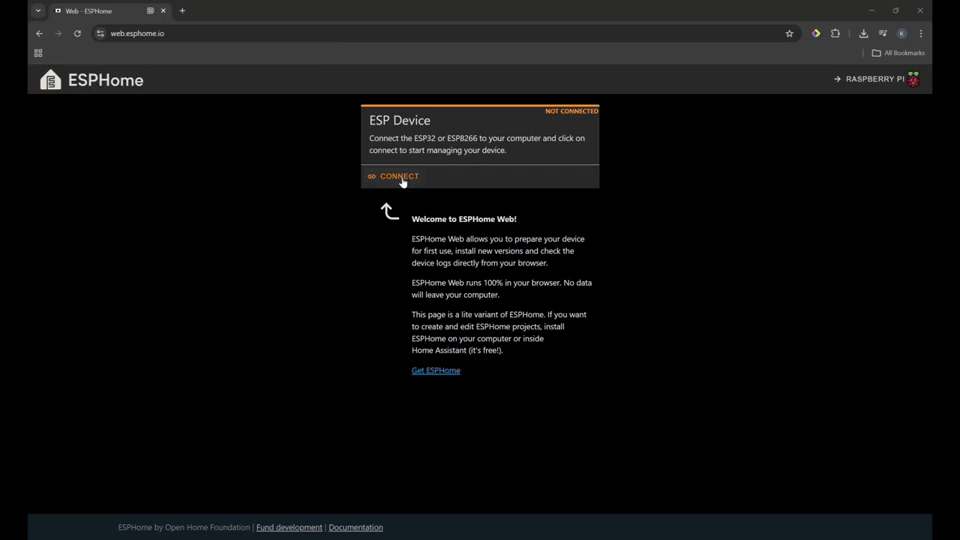Open the Get ESPHome link
The width and height of the screenshot is (960, 540).
point(435,371)
